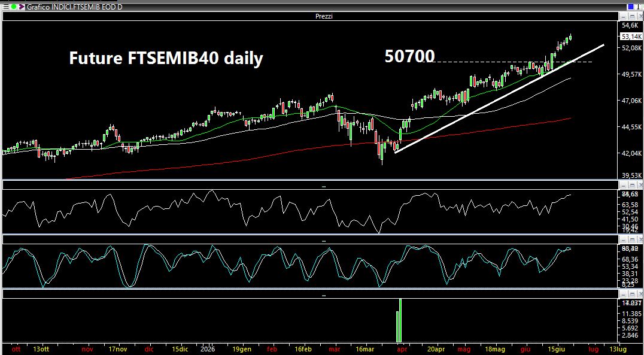Select the 50700 level label
Viewport: 644px width, 355px height.
click(x=409, y=56)
